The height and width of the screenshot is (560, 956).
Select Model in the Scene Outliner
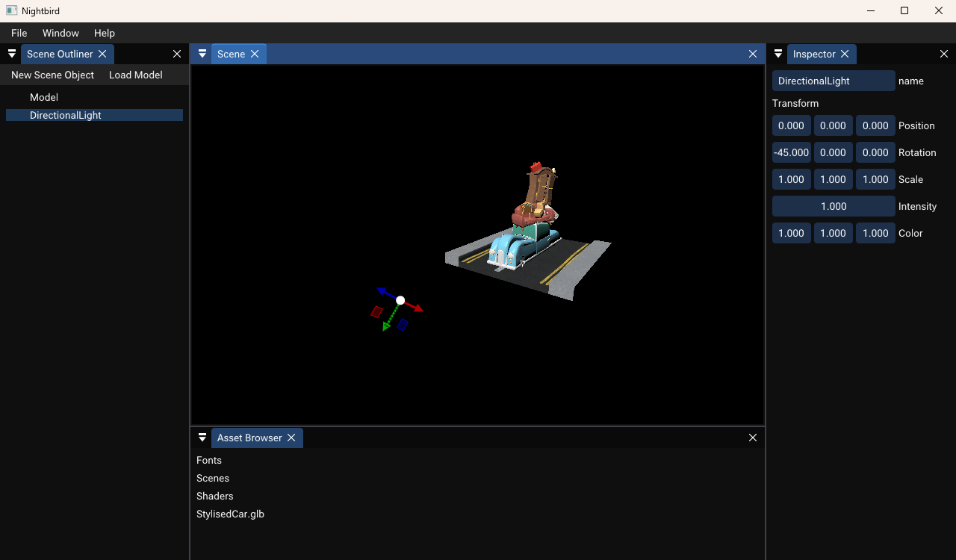(x=44, y=97)
